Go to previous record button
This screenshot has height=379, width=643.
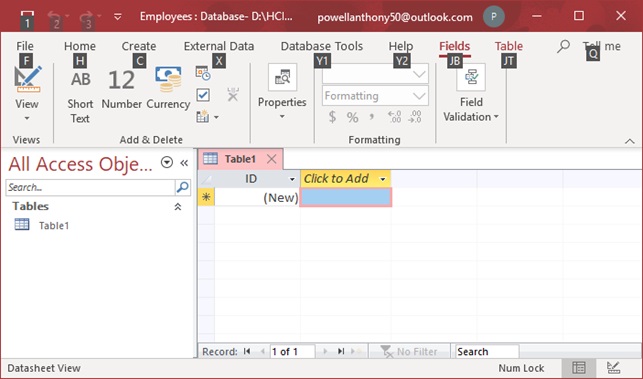click(262, 352)
